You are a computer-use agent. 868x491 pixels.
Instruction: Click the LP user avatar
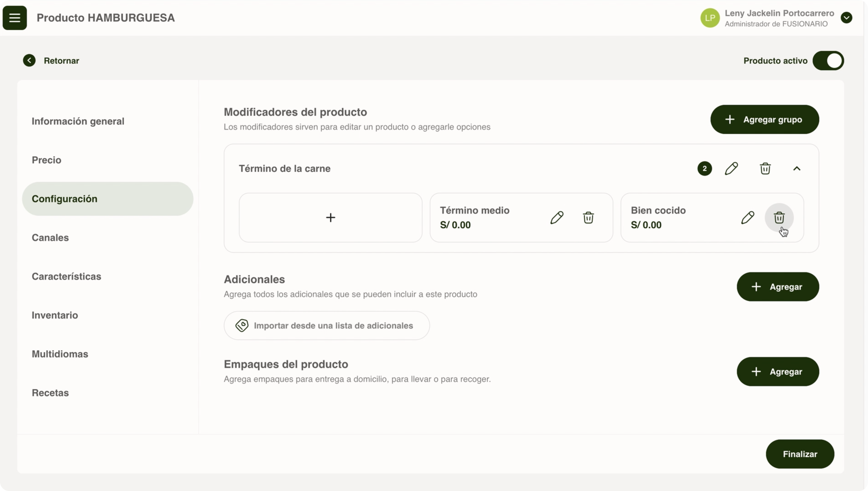(x=710, y=18)
